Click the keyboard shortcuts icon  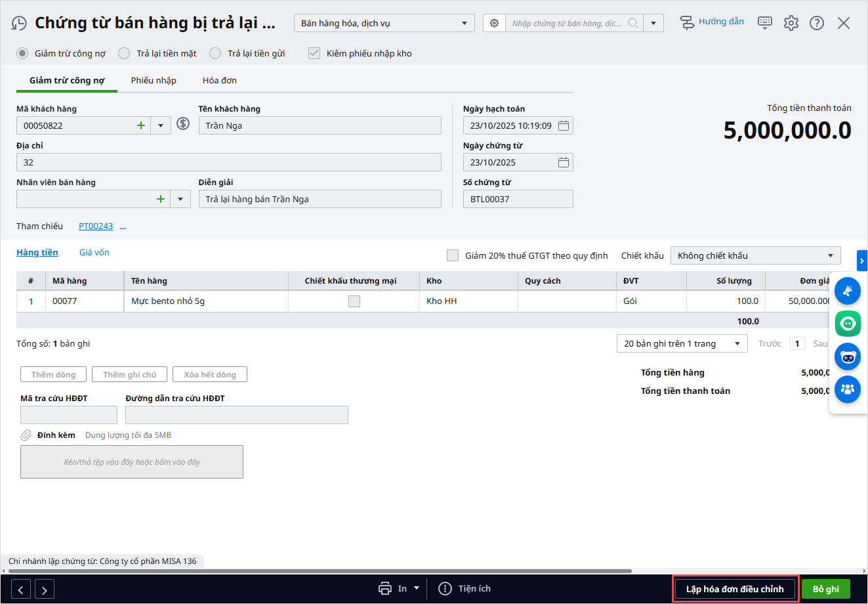click(x=765, y=23)
